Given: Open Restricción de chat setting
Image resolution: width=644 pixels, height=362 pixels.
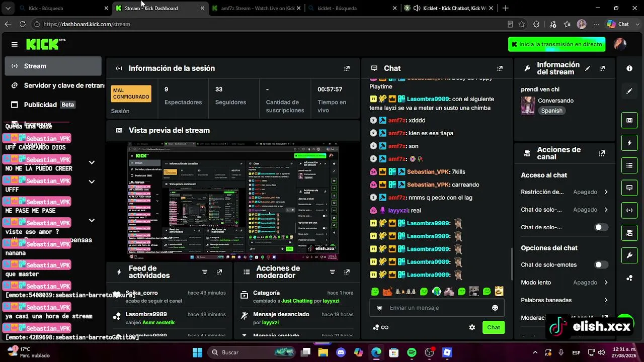Looking at the screenshot, I should (565, 192).
